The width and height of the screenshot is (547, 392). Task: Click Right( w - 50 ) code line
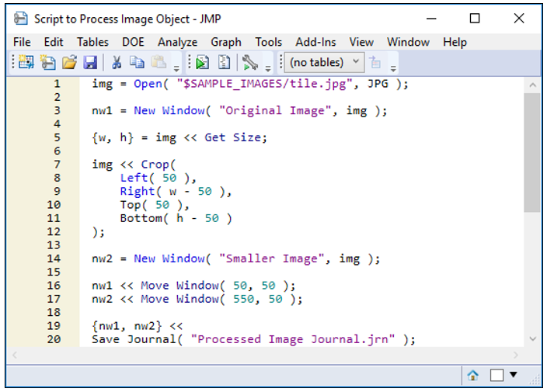pyautogui.click(x=176, y=192)
